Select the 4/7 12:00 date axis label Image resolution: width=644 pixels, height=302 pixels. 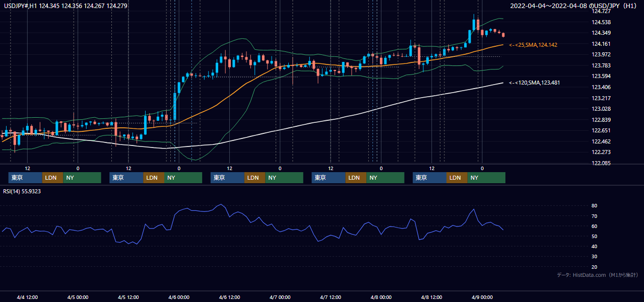331,297
